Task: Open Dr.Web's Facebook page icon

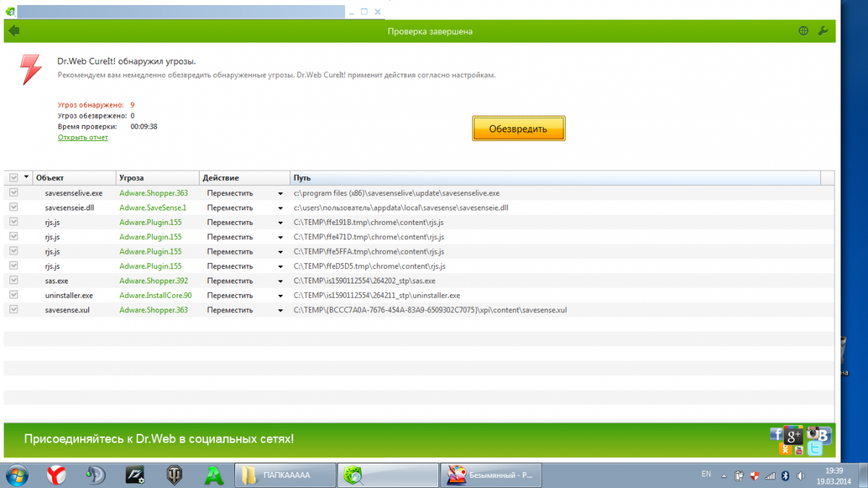Action: 776,434
